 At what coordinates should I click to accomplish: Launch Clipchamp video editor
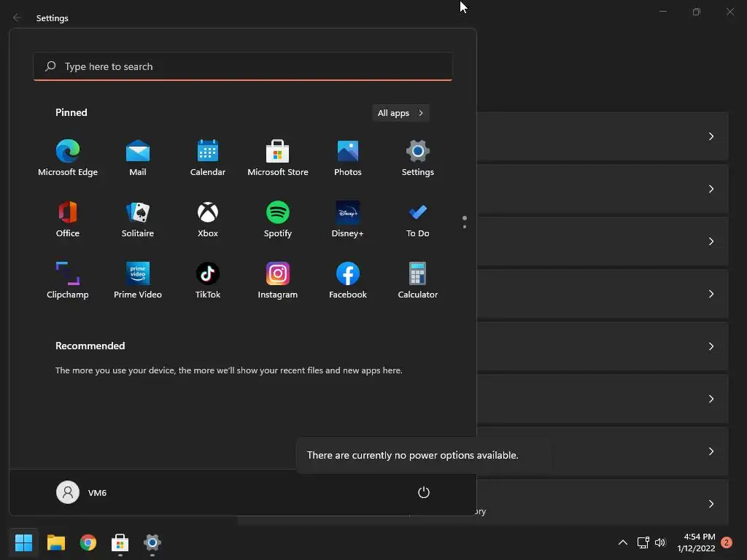[68, 281]
